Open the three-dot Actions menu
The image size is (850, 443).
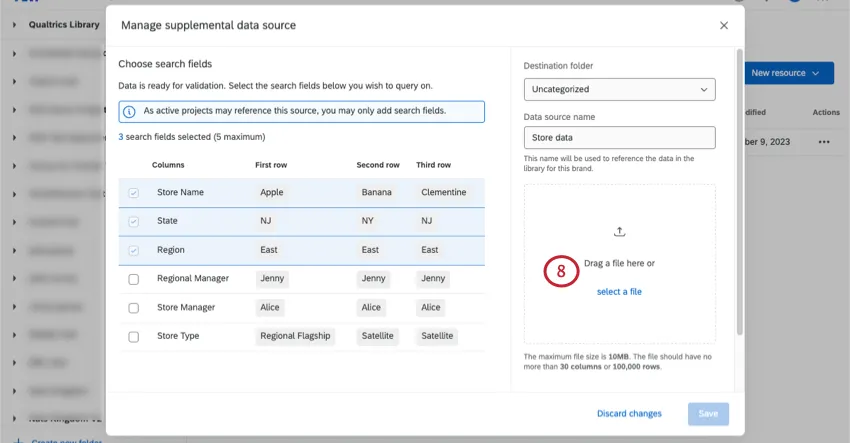pyautogui.click(x=824, y=142)
